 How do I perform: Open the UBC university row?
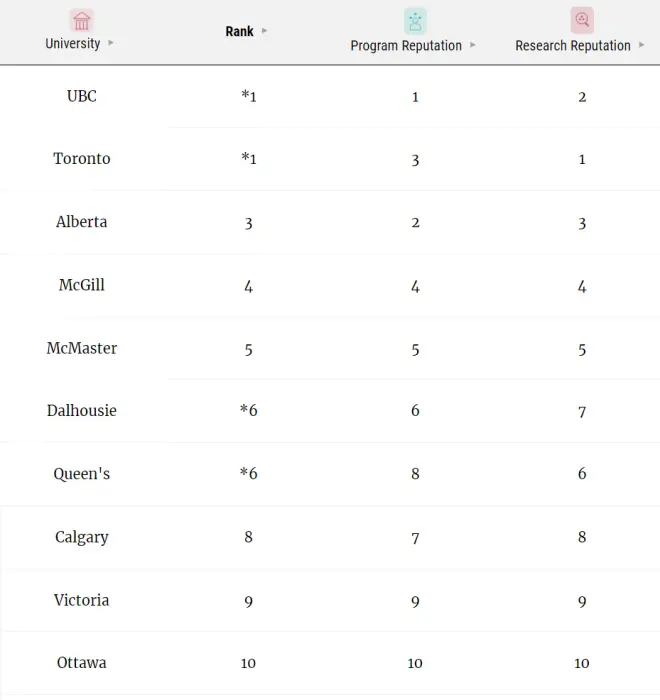82,96
